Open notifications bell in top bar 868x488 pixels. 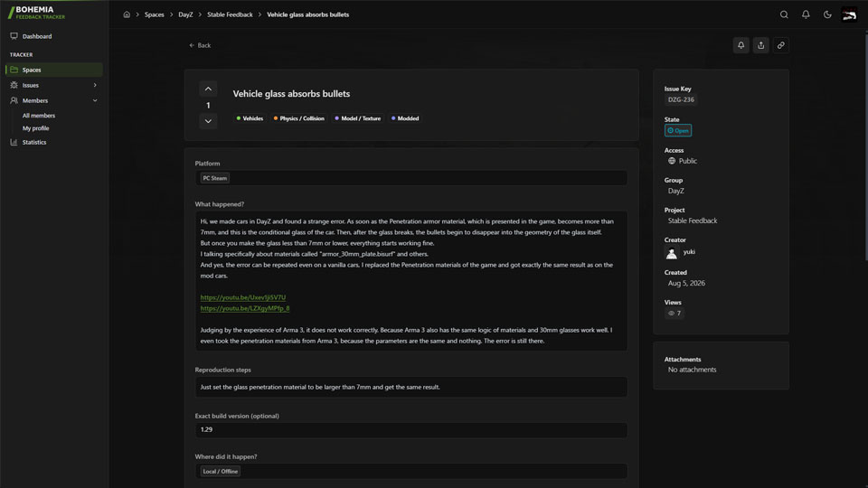click(x=806, y=14)
